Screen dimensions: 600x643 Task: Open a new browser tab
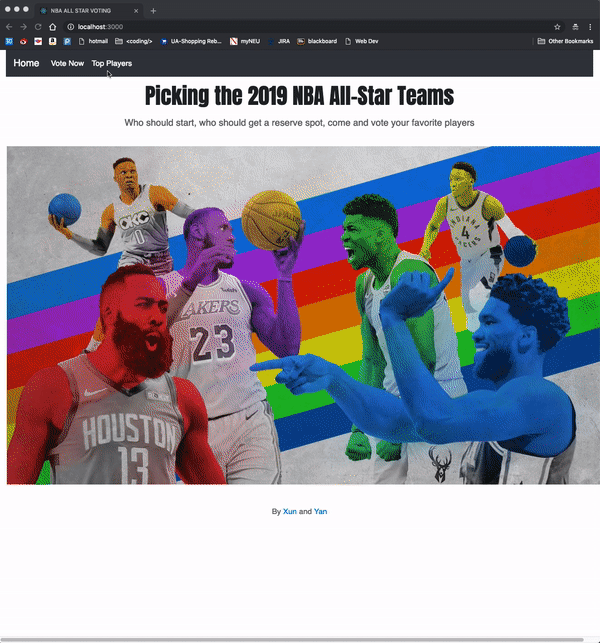pyautogui.click(x=153, y=11)
